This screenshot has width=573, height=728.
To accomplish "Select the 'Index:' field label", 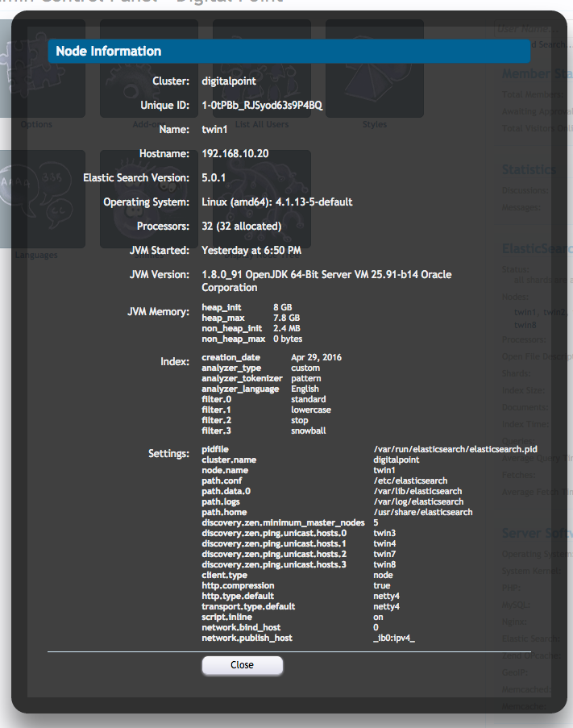I will (175, 362).
